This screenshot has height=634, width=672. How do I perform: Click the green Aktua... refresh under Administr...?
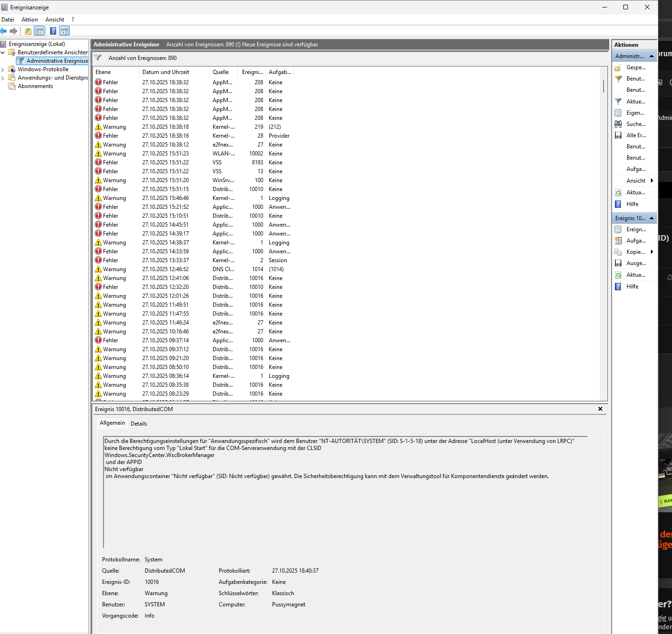pos(635,192)
